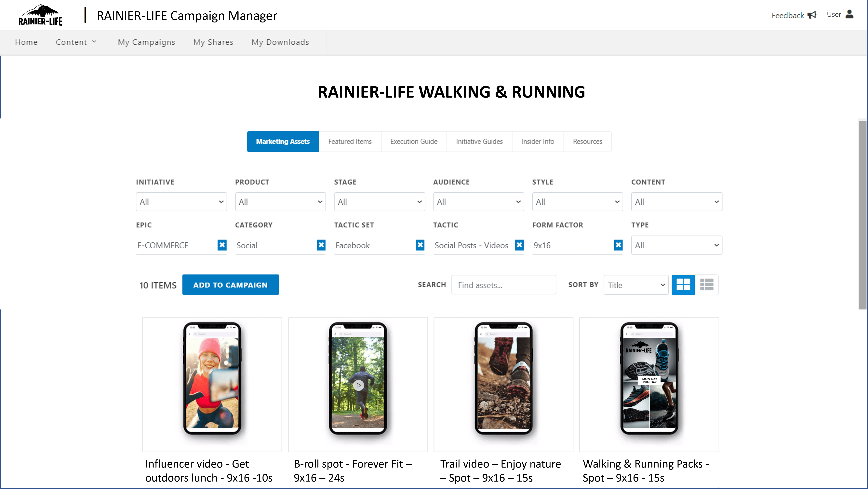
Task: Open Trail video Enjoy nature thumbnail
Action: click(503, 385)
